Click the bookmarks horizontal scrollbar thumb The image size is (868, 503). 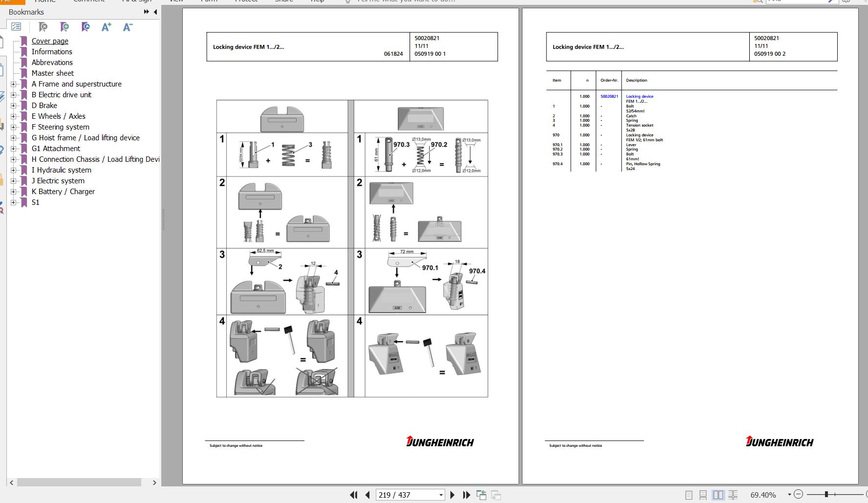79,482
